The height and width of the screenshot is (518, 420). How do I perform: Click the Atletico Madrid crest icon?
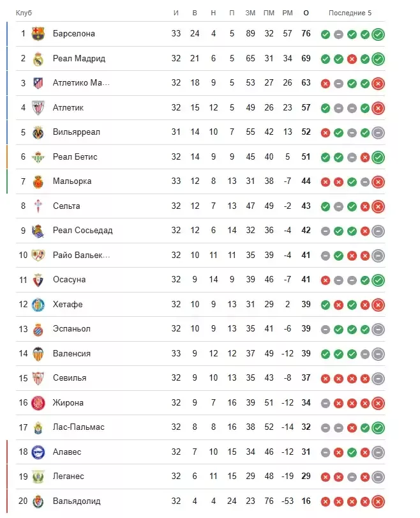38,83
